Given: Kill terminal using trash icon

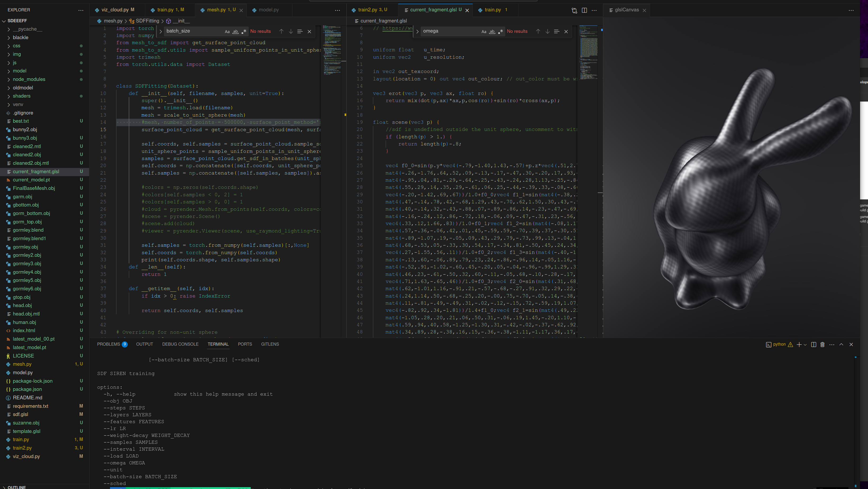Looking at the screenshot, I should tap(823, 344).
